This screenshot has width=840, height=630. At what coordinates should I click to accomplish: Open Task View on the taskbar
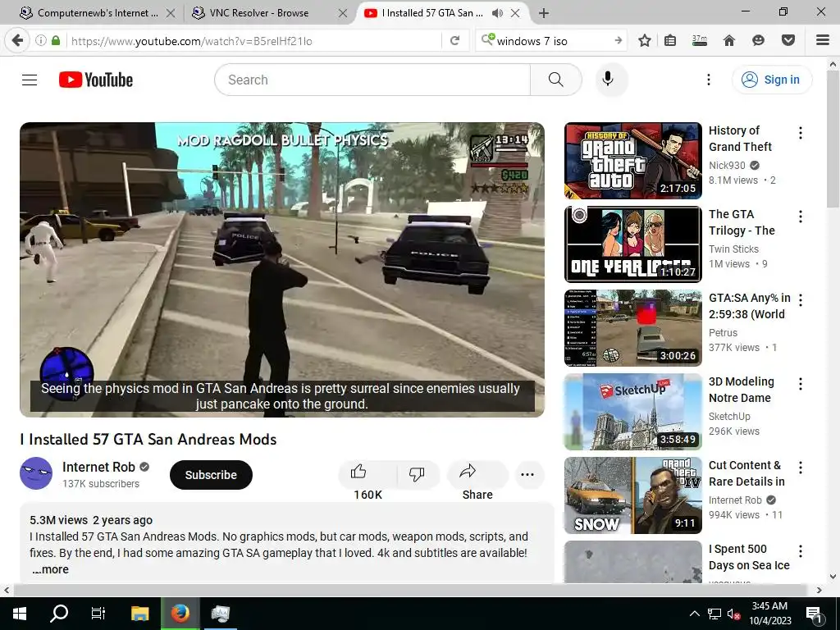tap(98, 614)
